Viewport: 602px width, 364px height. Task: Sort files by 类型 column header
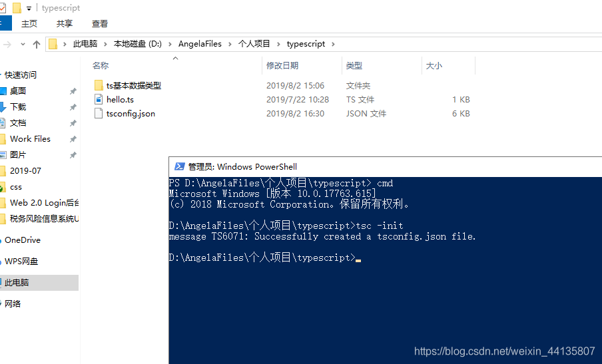point(354,66)
